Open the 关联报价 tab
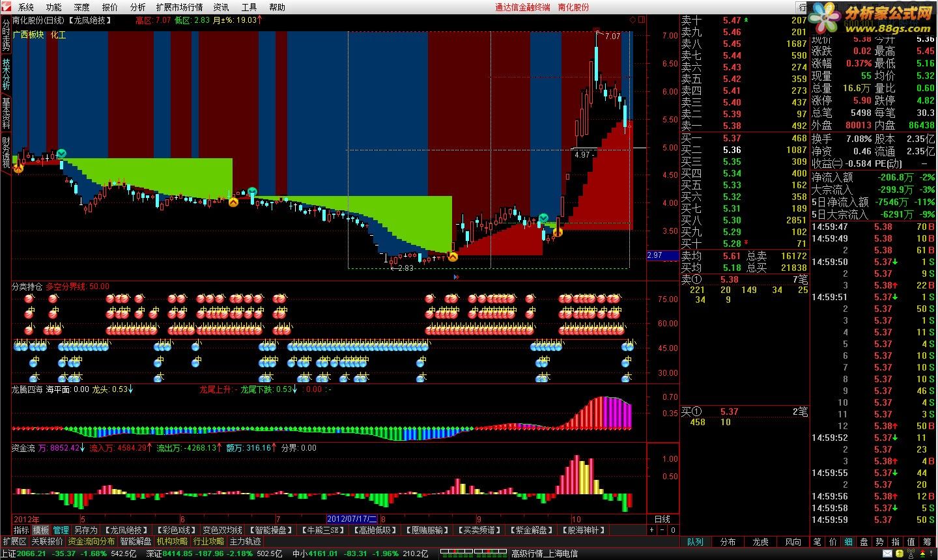This screenshot has width=938, height=560. click(x=47, y=542)
